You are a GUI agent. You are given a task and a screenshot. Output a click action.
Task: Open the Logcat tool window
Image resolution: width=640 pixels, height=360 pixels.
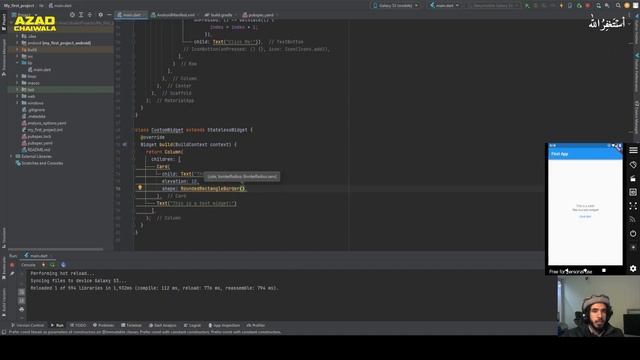192,325
